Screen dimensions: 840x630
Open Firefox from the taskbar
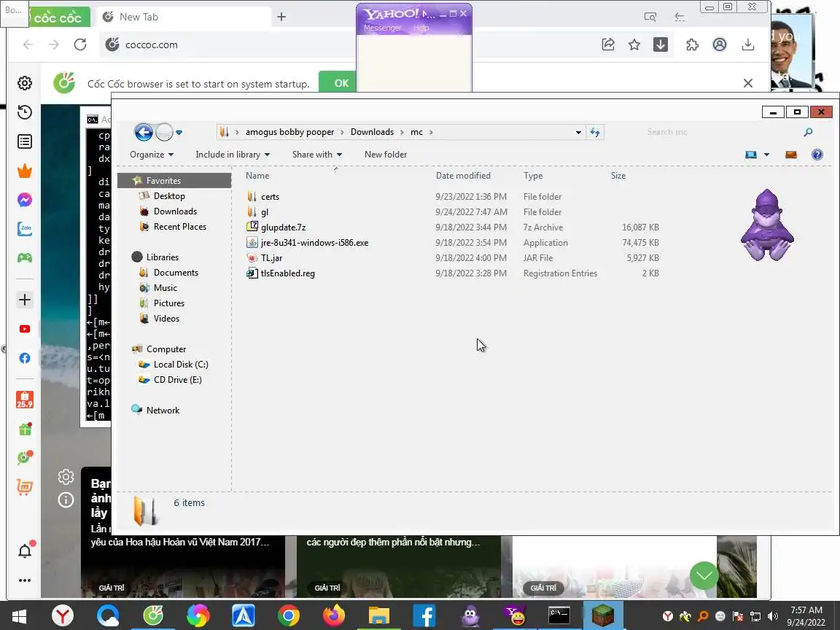click(x=334, y=615)
